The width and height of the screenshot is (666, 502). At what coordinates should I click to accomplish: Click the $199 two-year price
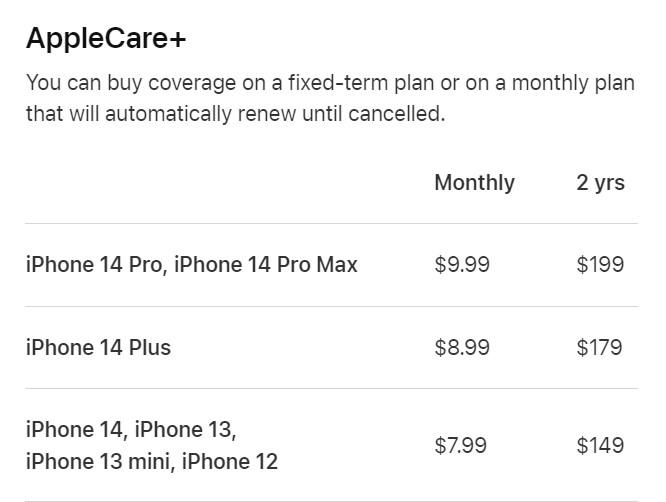(x=600, y=264)
